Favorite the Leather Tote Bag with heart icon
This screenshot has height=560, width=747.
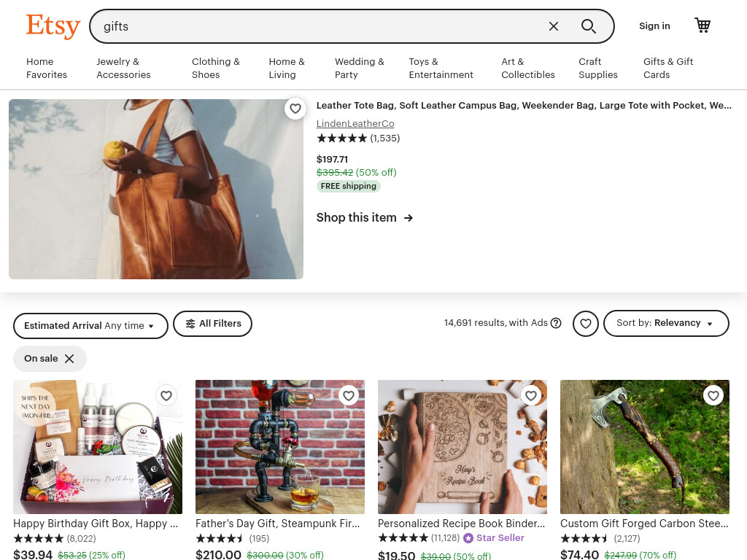(x=295, y=109)
